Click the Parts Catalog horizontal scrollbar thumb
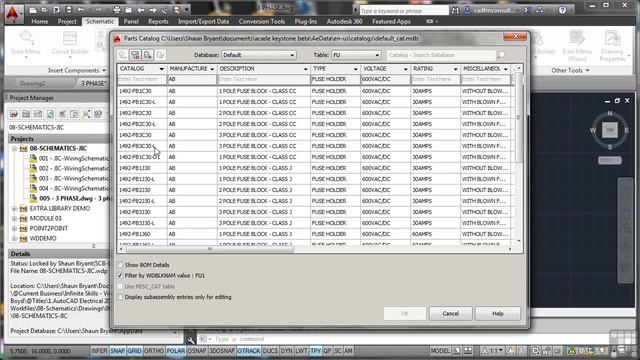Image resolution: width=640 pixels, height=360 pixels. tap(210, 249)
